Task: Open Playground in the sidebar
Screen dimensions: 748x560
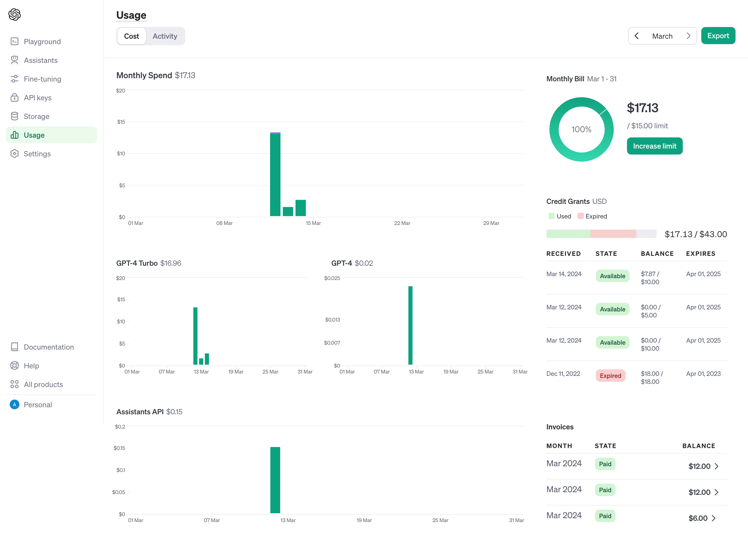Action: point(52,42)
